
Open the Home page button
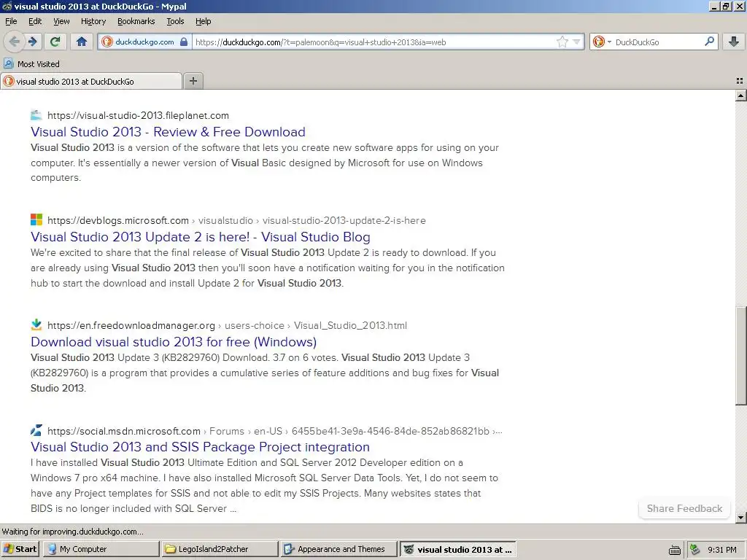point(82,42)
